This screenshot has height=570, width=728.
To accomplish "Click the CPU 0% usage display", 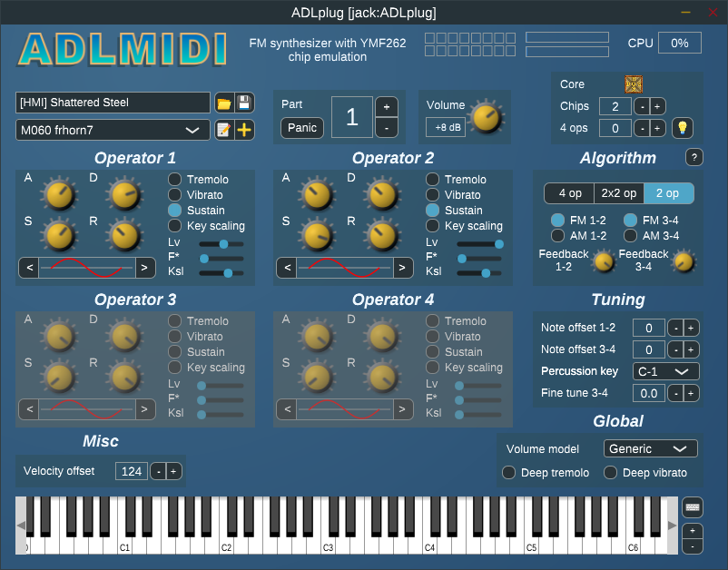I will (680, 44).
